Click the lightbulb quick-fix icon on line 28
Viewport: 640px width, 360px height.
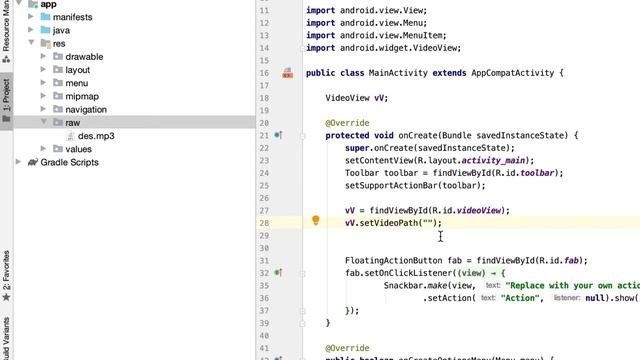[316, 220]
